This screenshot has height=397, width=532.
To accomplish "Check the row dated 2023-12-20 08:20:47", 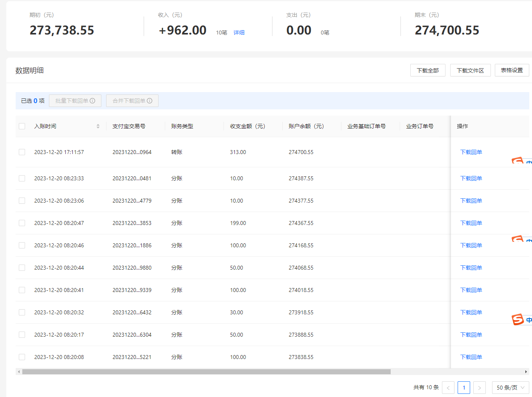I will 22,223.
